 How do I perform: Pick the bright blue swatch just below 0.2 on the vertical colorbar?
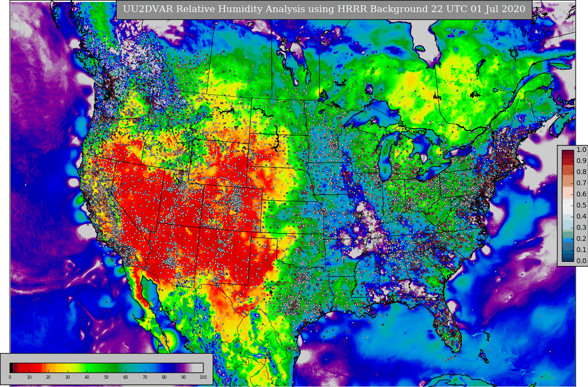click(x=568, y=240)
